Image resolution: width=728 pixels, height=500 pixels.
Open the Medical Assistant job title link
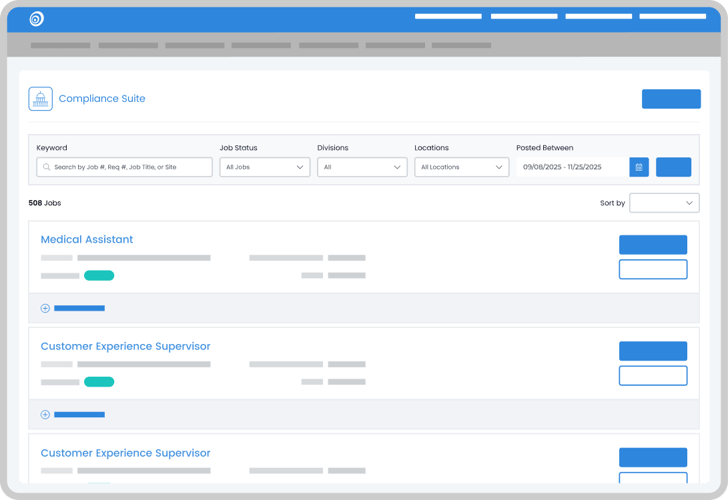(87, 240)
